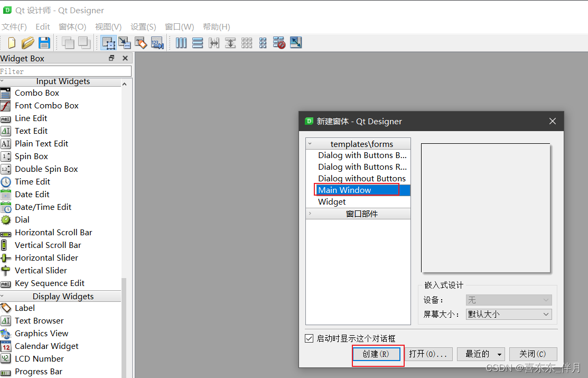The image size is (588, 378).
Task: Enable 启动时显示这个对话框 checkbox
Action: [309, 338]
